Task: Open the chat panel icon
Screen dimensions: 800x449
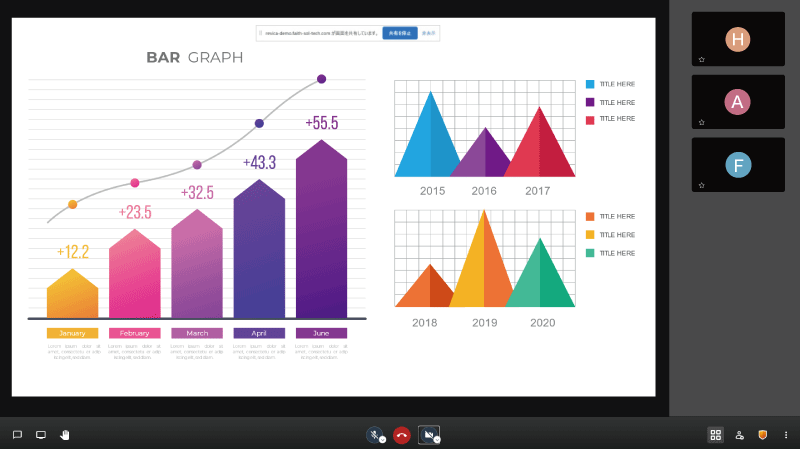Action: [x=17, y=435]
